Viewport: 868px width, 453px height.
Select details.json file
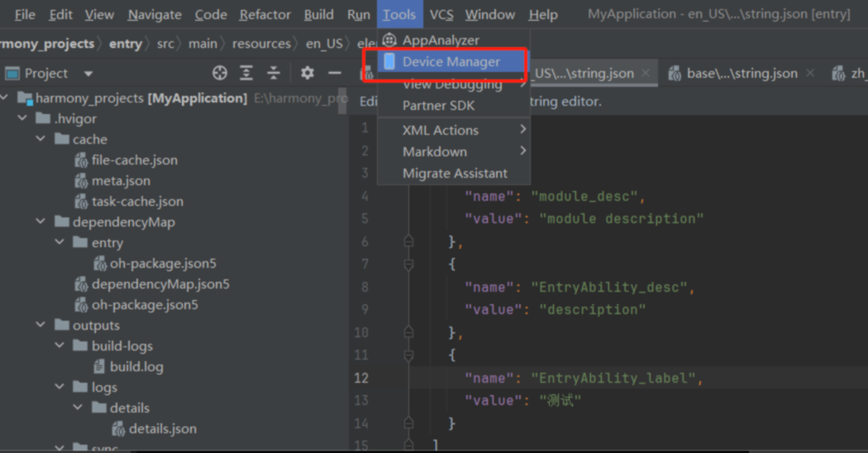162,429
